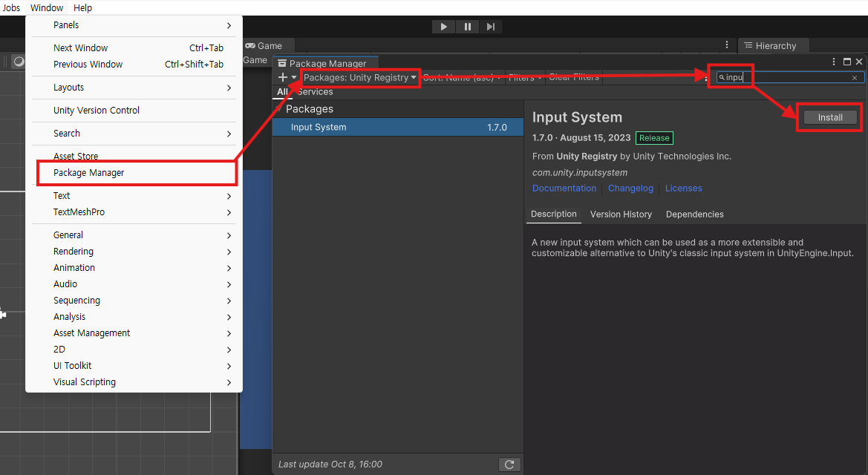Click the add package plus button
The image size is (868, 475).
coord(282,77)
